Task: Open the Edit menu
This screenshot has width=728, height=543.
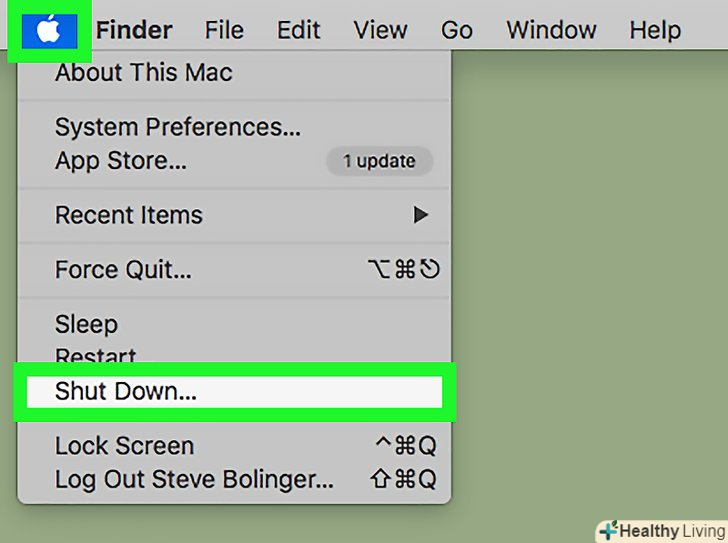Action: click(298, 30)
